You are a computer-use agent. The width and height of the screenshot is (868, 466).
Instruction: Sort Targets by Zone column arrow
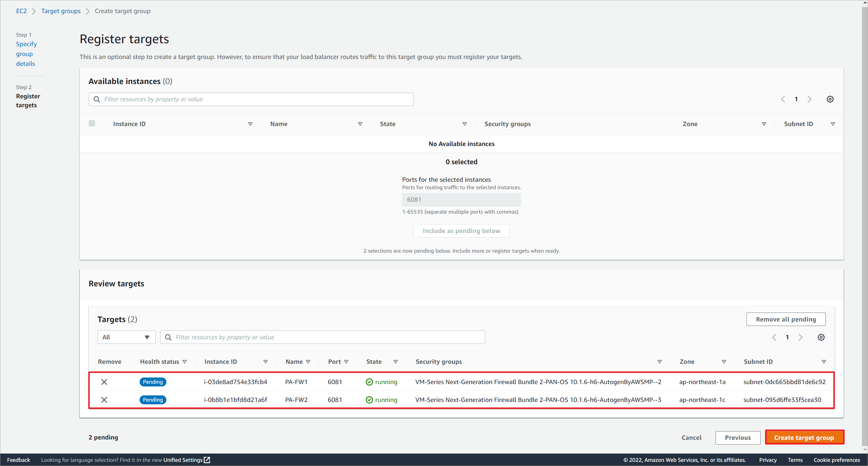pos(724,361)
